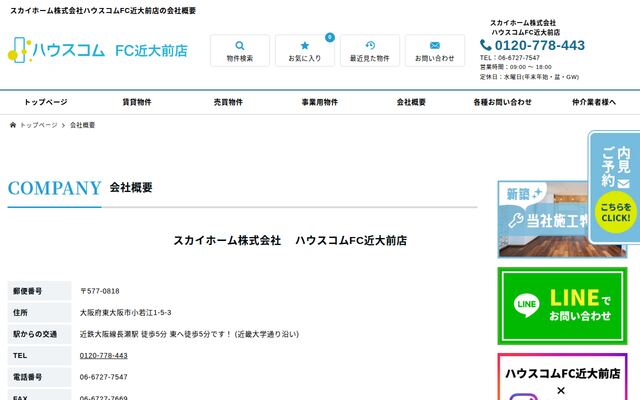Screen dimensions: 640x400
Task: Click the phone icon beside 0120-778-443
Action: tap(486, 45)
